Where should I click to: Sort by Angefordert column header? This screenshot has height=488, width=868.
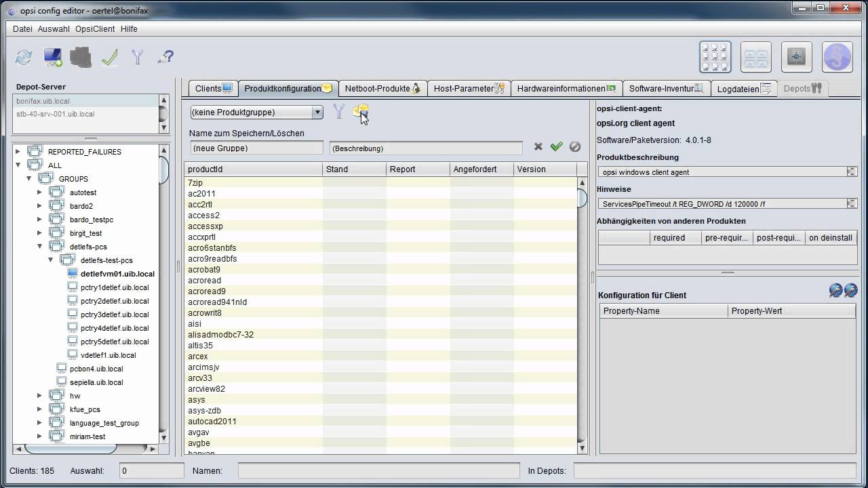pyautogui.click(x=481, y=169)
